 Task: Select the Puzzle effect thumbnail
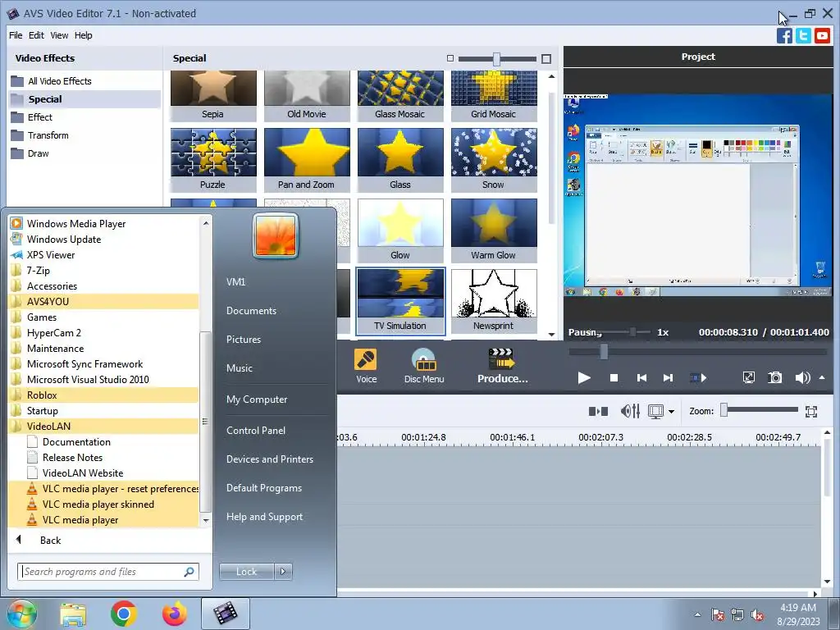pyautogui.click(x=213, y=160)
